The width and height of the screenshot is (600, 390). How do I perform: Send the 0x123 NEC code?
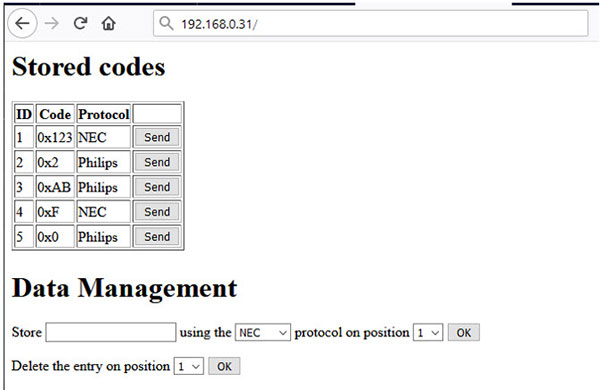pyautogui.click(x=157, y=137)
